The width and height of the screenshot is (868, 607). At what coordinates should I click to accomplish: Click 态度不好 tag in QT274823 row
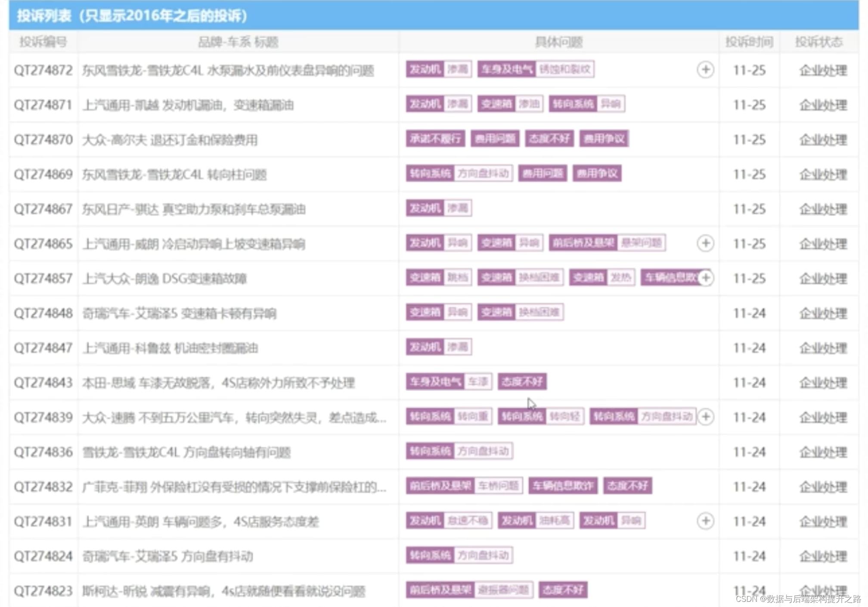point(562,590)
